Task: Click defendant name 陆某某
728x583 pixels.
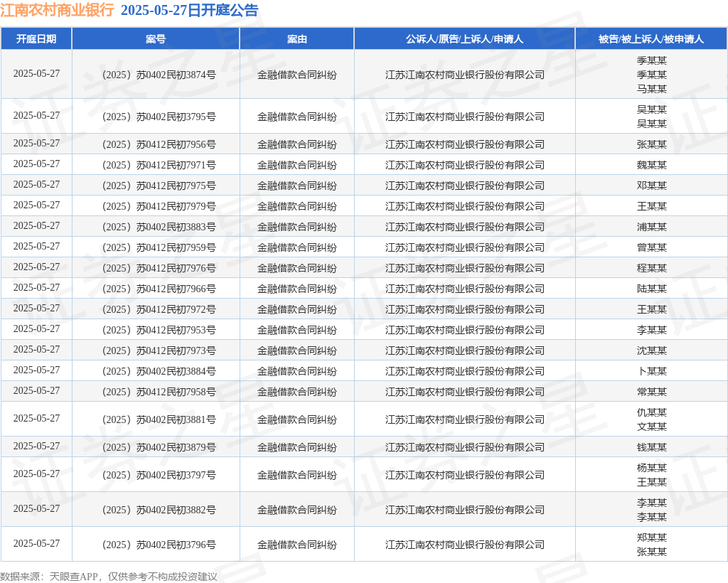Action: click(x=651, y=289)
